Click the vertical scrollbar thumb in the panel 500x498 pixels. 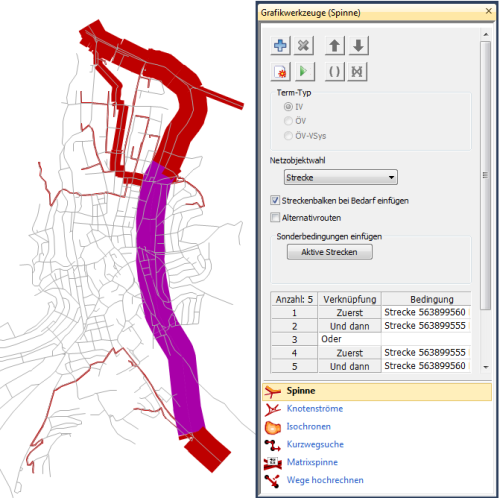click(486, 175)
